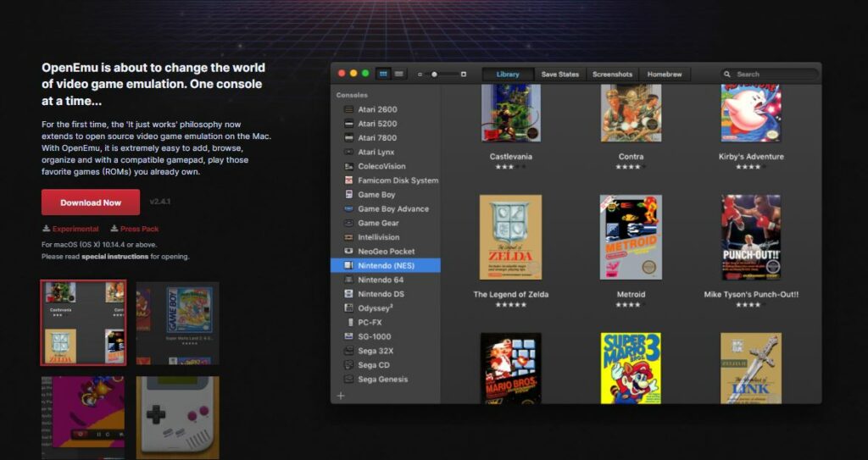Select Nintendo (NES) console
This screenshot has height=460, width=868.
click(386, 266)
